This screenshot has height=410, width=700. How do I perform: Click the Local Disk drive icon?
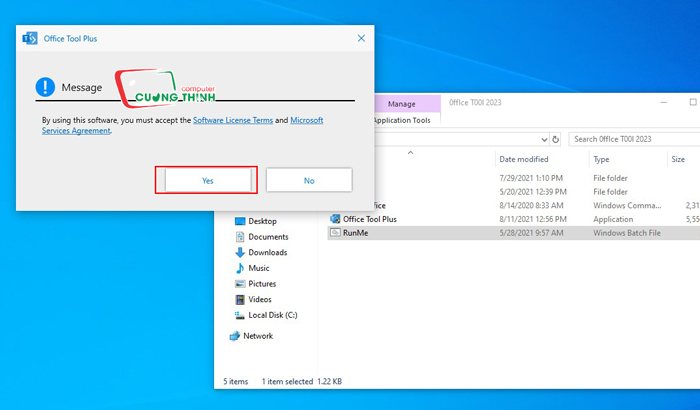(x=240, y=315)
